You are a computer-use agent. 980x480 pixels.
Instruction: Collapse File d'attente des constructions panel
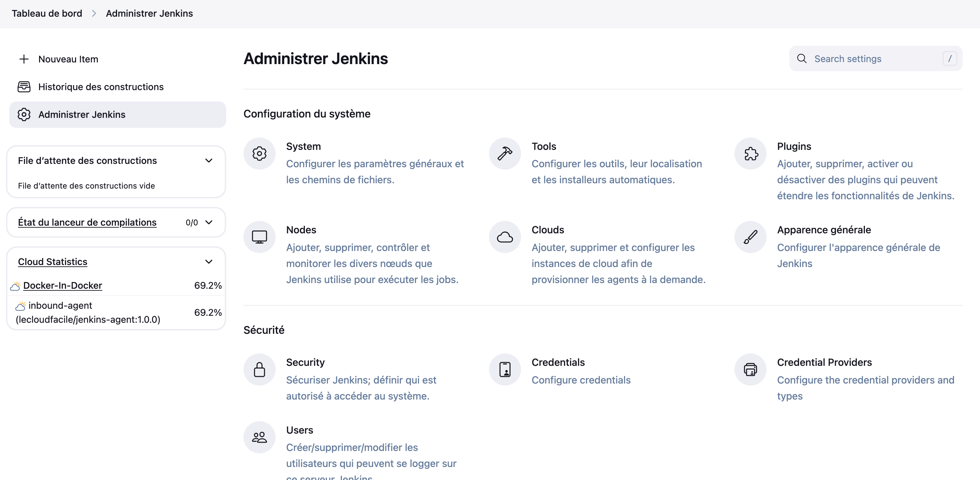point(208,161)
